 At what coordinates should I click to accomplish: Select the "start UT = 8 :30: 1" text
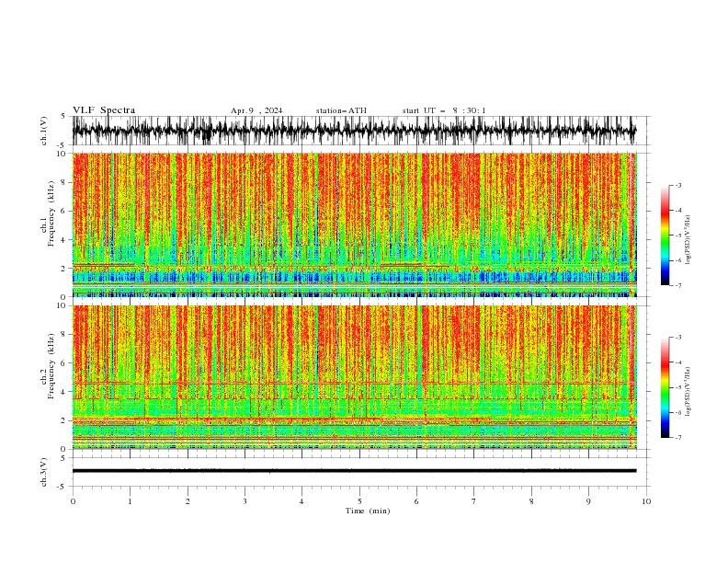click(444, 110)
